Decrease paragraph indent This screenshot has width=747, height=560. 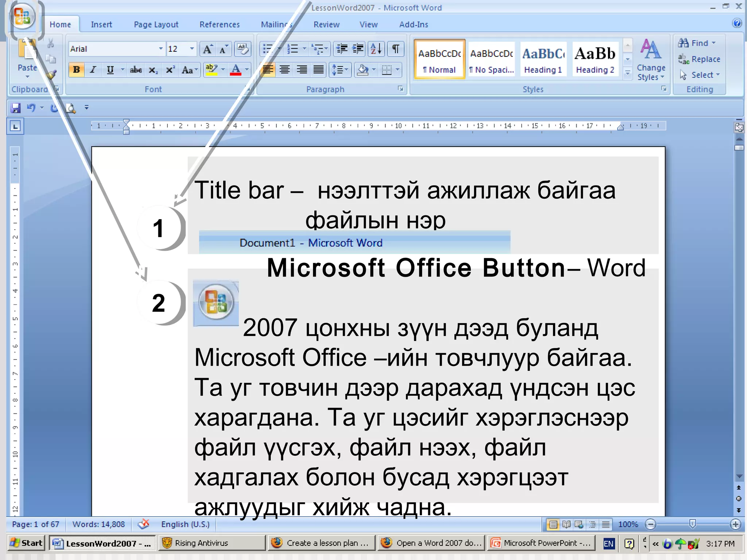pos(341,49)
